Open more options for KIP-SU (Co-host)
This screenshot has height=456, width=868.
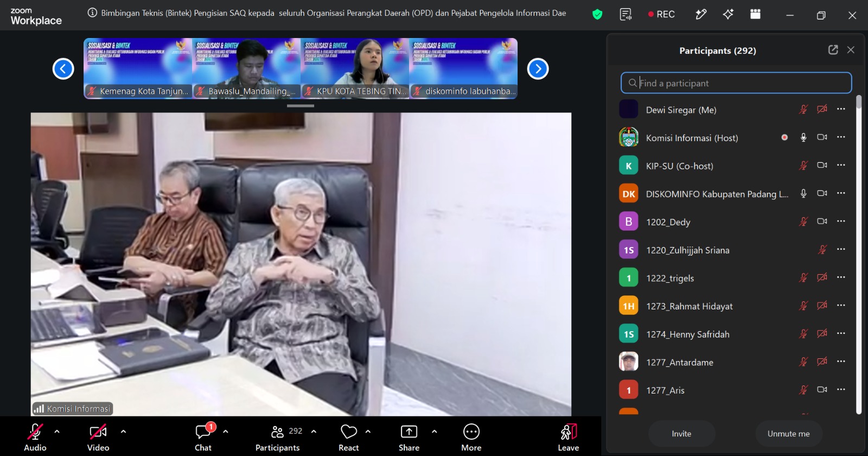[841, 165]
